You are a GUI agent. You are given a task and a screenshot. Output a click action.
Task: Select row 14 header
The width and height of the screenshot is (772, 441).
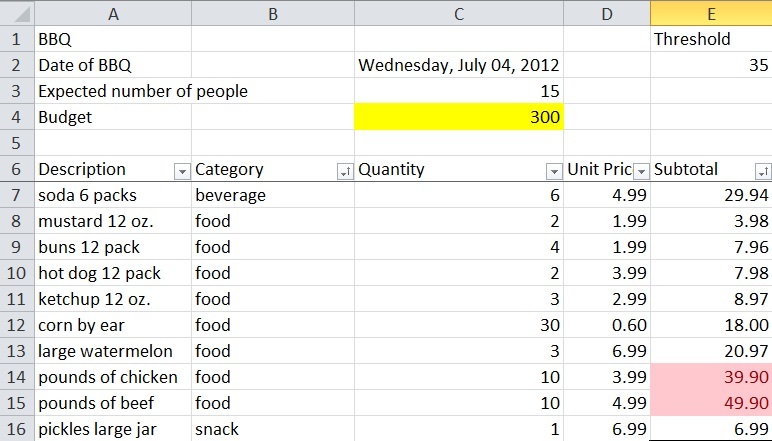coord(17,377)
